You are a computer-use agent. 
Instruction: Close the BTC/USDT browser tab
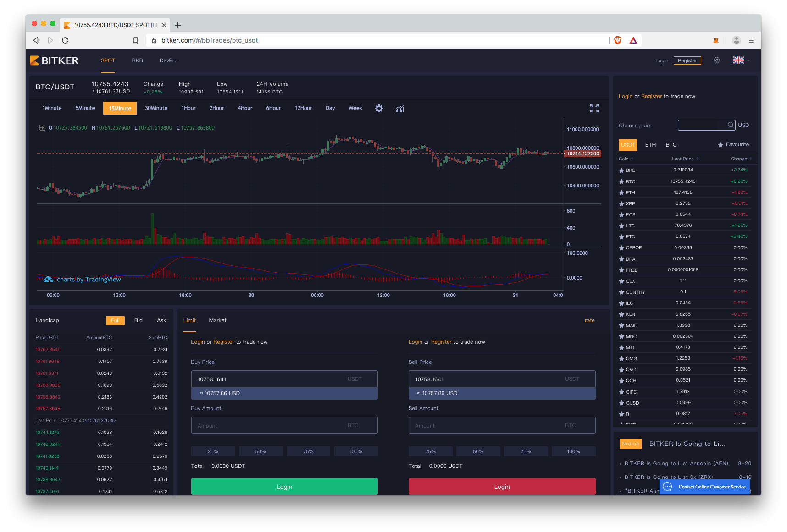pos(164,25)
